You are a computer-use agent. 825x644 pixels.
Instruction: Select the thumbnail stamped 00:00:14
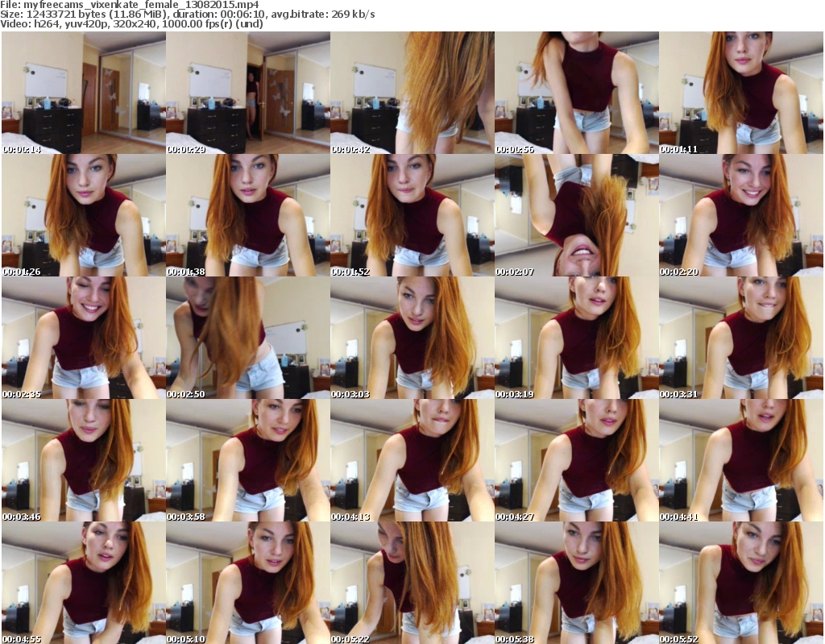[x=84, y=93]
